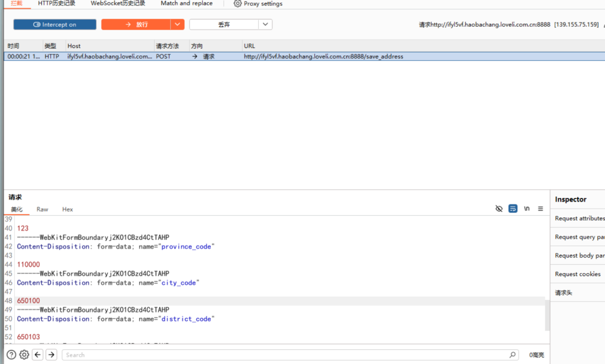The width and height of the screenshot is (605, 364).
Task: Select the intercepted save_address POST row
Action: pyautogui.click(x=236, y=57)
